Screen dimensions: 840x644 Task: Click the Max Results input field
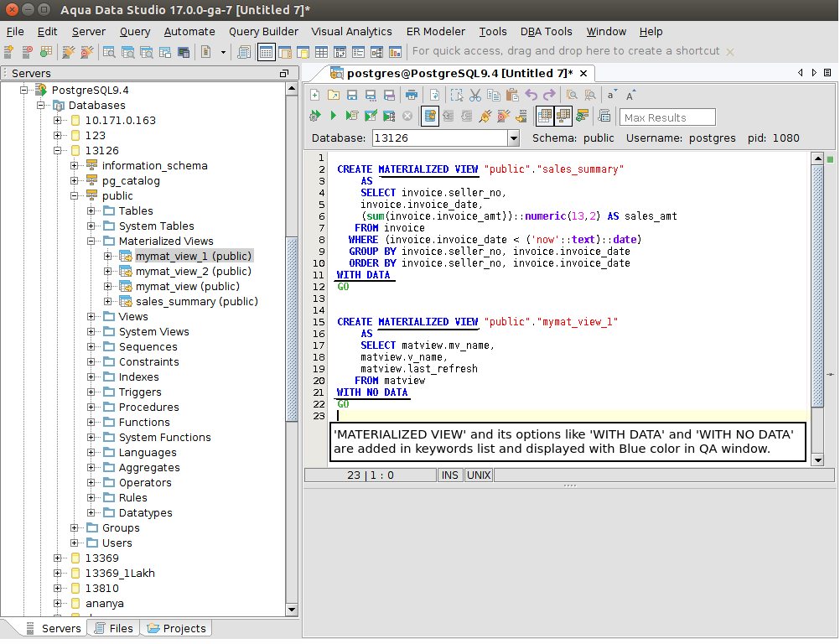[667, 117]
